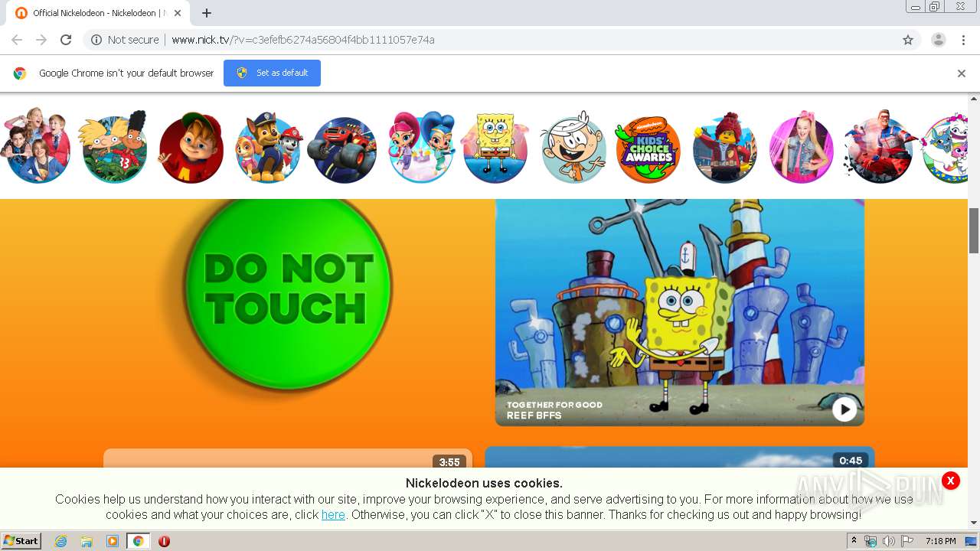Open File Explorer from taskbar
The height and width of the screenshot is (551, 980).
(87, 541)
